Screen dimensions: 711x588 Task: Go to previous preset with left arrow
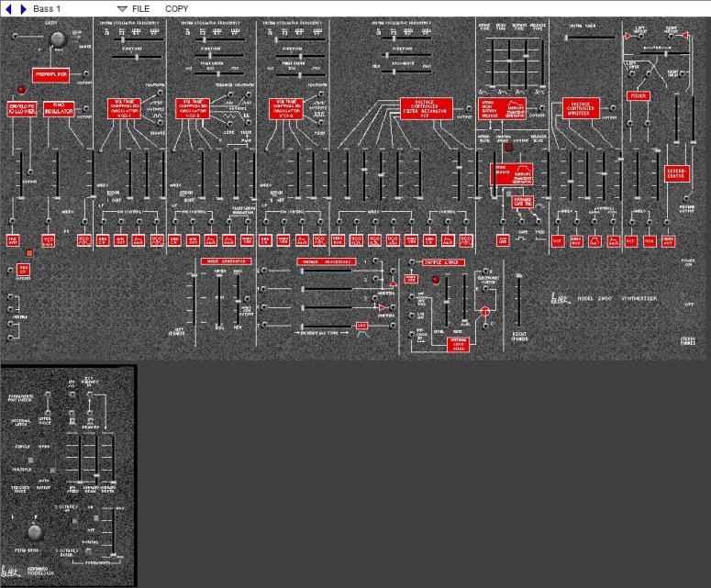[x=9, y=8]
